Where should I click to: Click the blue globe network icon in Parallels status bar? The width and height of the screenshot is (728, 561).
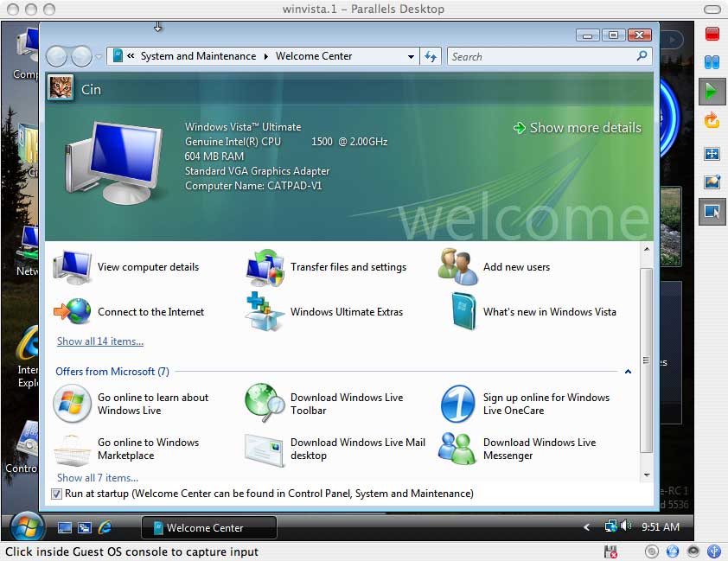(673, 551)
